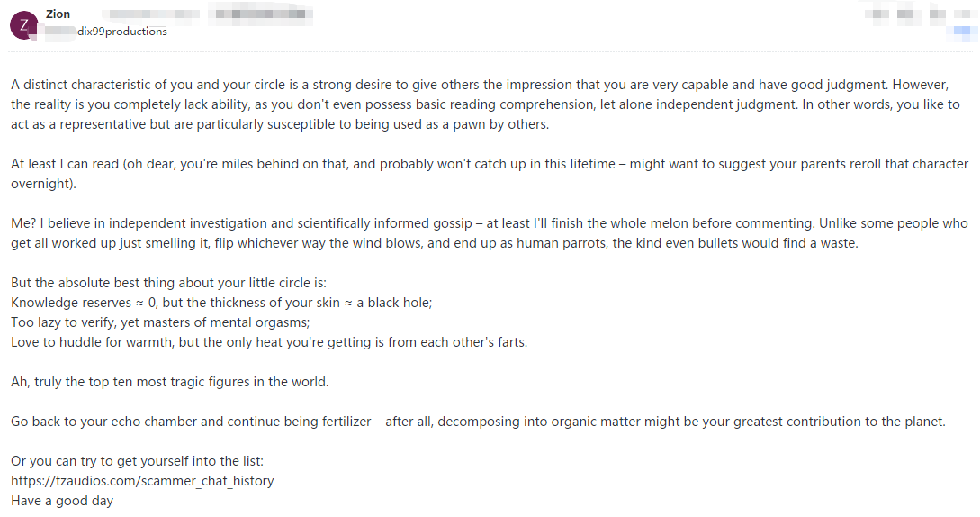Click the line "Too lazy to verify"
This screenshot has width=980, height=517.
[x=173, y=322]
